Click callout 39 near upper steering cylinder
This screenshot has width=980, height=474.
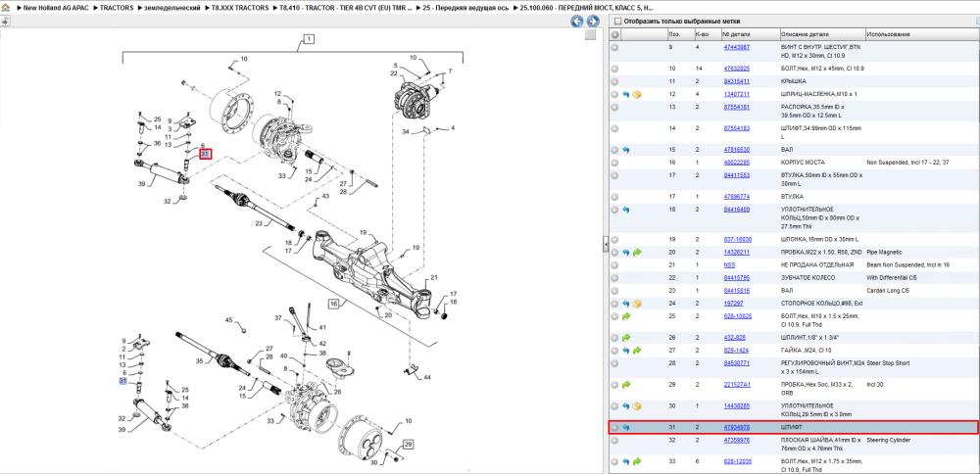coord(142,184)
